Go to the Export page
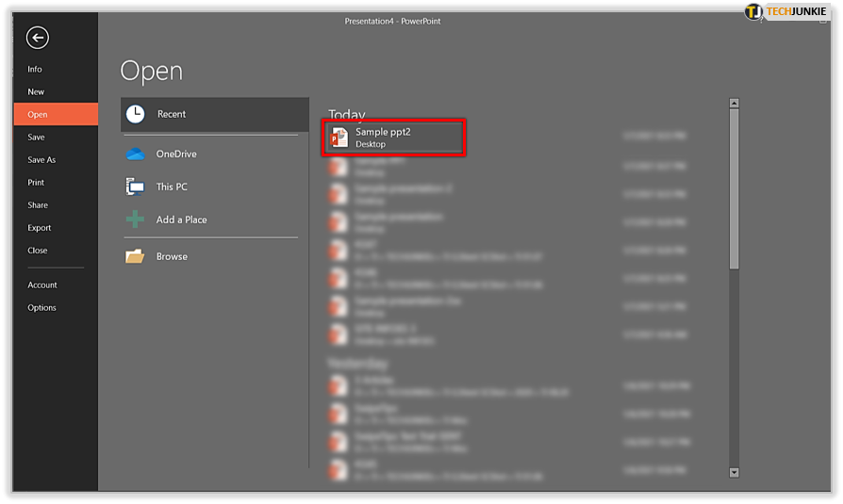The image size is (843, 504). (40, 228)
